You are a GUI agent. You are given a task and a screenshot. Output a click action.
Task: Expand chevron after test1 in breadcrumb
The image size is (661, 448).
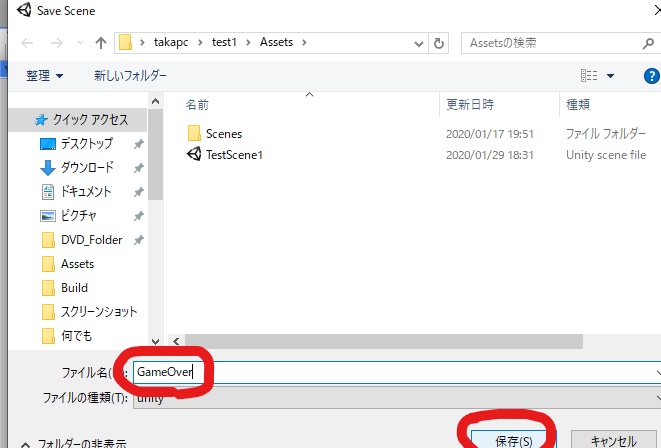pos(248,43)
